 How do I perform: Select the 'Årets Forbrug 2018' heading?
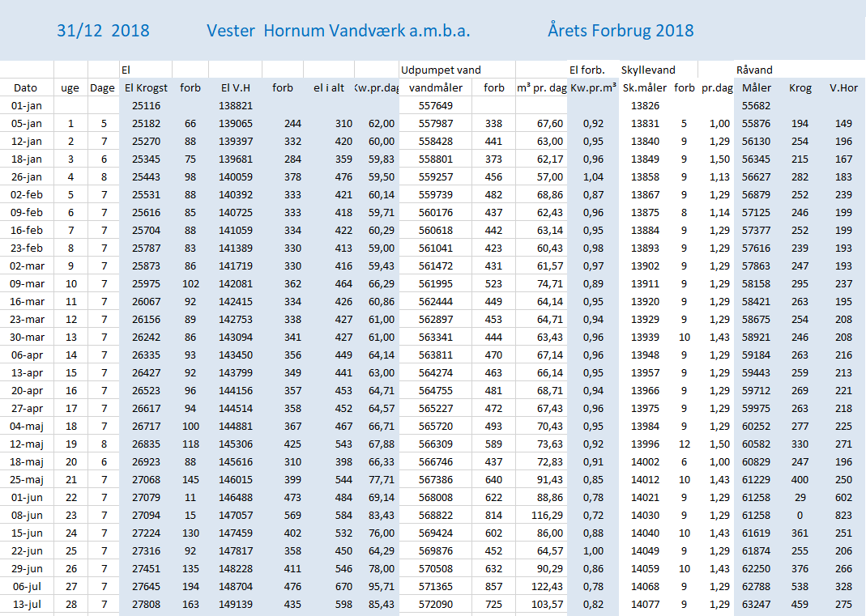point(621,31)
